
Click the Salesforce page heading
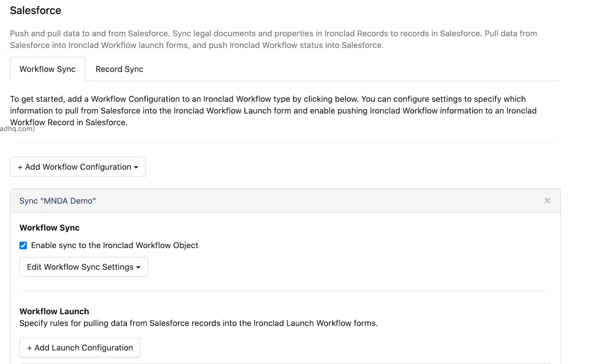36,10
